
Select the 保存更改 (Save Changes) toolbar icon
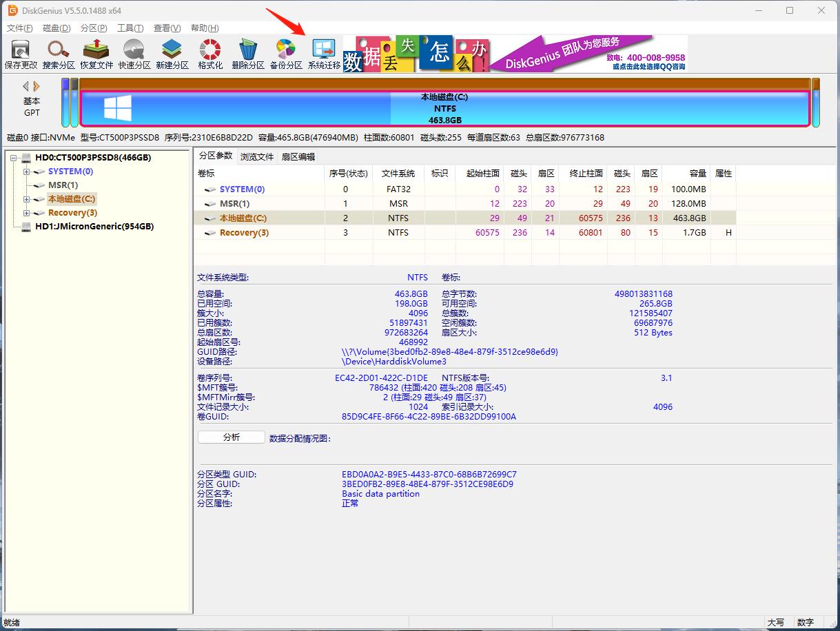(20, 53)
